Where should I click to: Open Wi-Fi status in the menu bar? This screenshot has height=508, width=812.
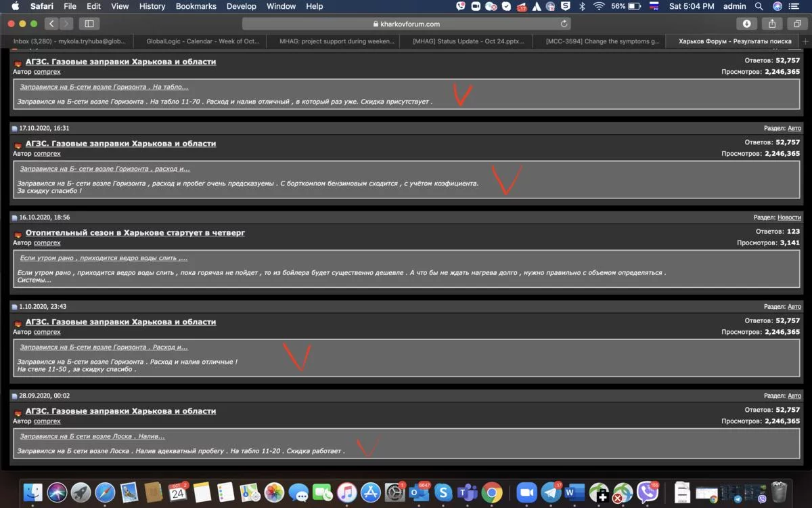(x=599, y=6)
